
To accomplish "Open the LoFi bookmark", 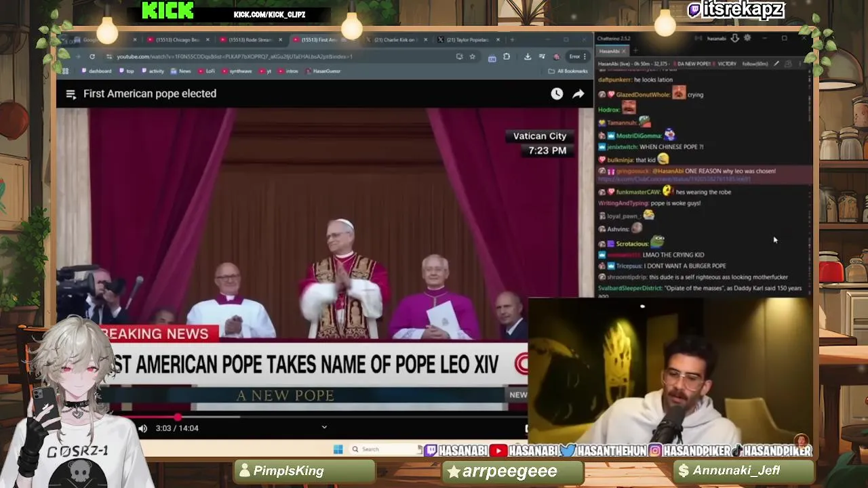I will [207, 71].
